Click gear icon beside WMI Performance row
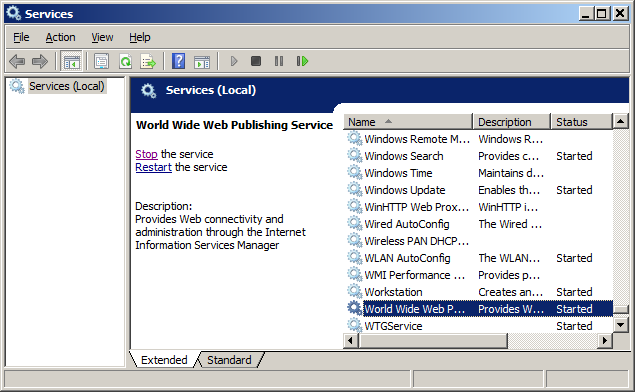Screen dimensions: 635x392 click(354, 275)
